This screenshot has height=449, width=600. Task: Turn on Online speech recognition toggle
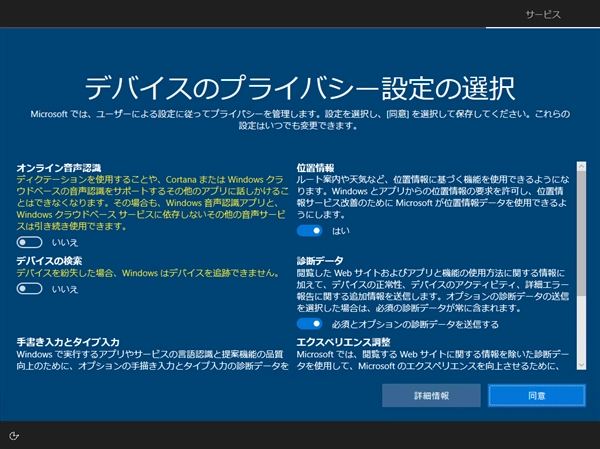click(29, 242)
